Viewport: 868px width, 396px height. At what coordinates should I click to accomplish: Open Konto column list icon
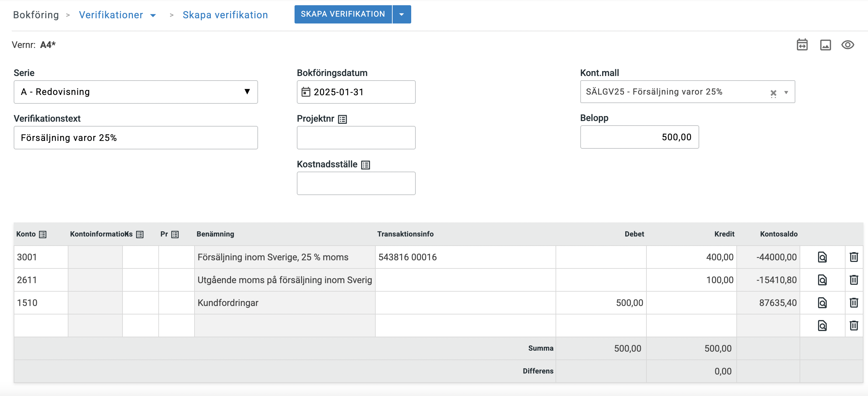coord(43,234)
